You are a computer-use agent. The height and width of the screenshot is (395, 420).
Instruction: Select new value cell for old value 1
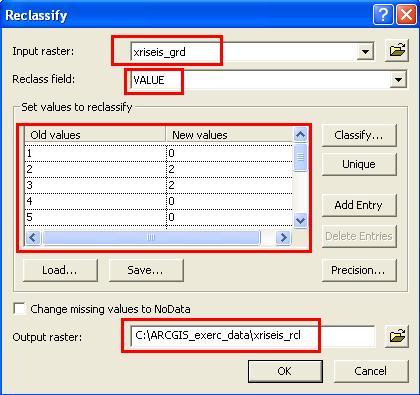[x=229, y=153]
